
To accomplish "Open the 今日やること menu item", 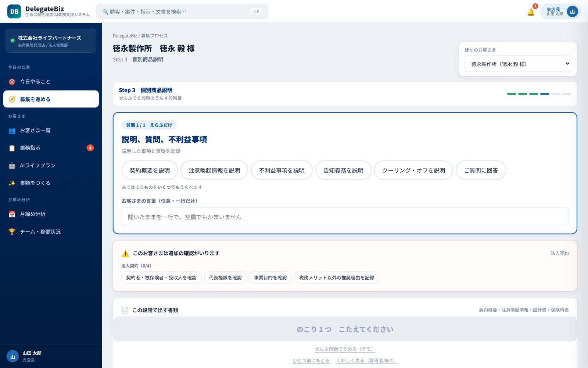I will click(51, 82).
